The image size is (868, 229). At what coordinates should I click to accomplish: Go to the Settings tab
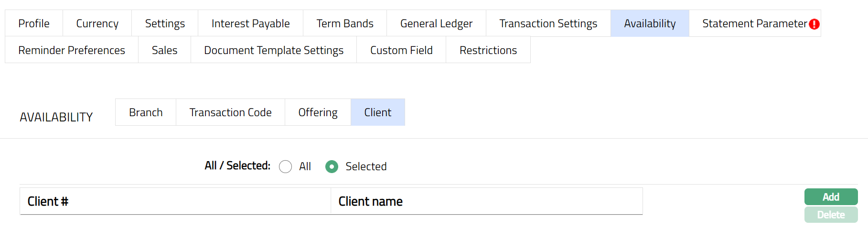[x=165, y=23]
